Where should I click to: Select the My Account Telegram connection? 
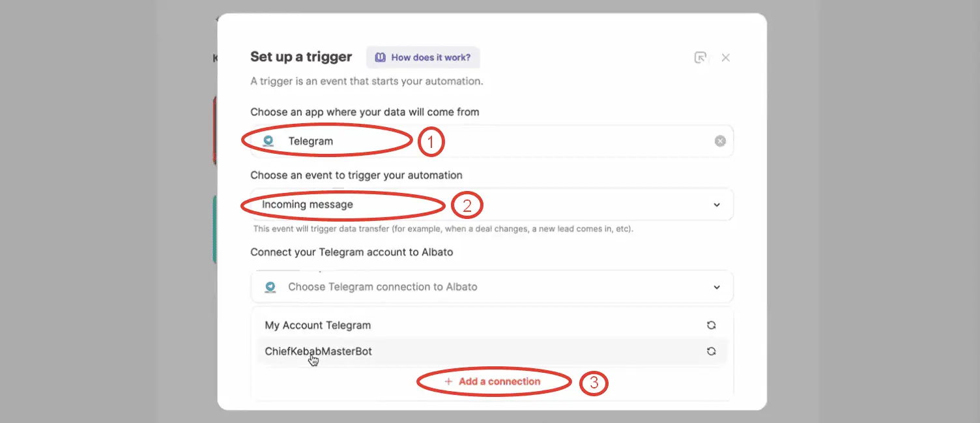click(492, 325)
